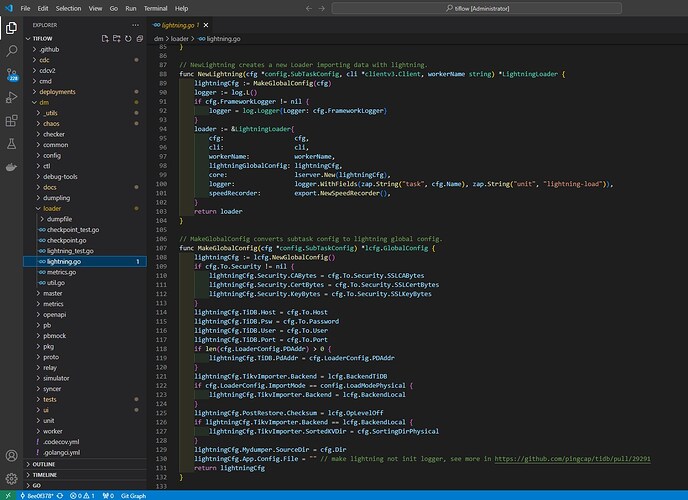The width and height of the screenshot is (688, 500).
Task: Open the Selection menu
Action: pos(68,8)
